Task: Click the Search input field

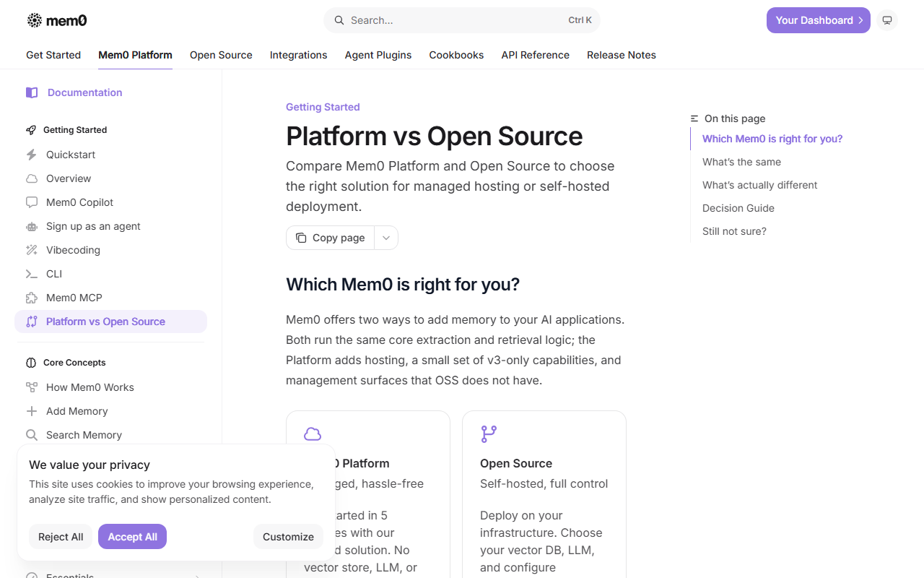Action: (462, 20)
